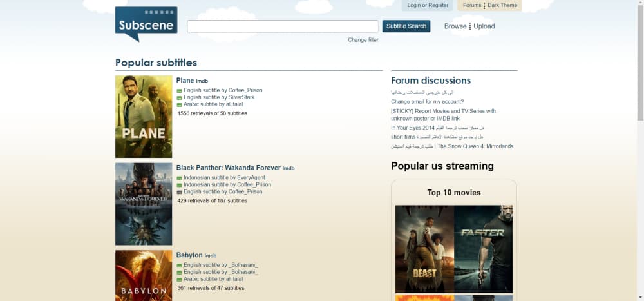Open the STICKY Report Movies and TV-Series thread
Image resolution: width=644 pixels, height=301 pixels.
pos(444,115)
